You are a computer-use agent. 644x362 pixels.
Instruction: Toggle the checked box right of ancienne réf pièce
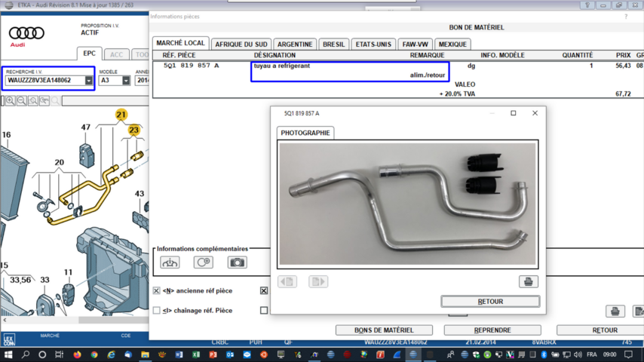(x=264, y=290)
